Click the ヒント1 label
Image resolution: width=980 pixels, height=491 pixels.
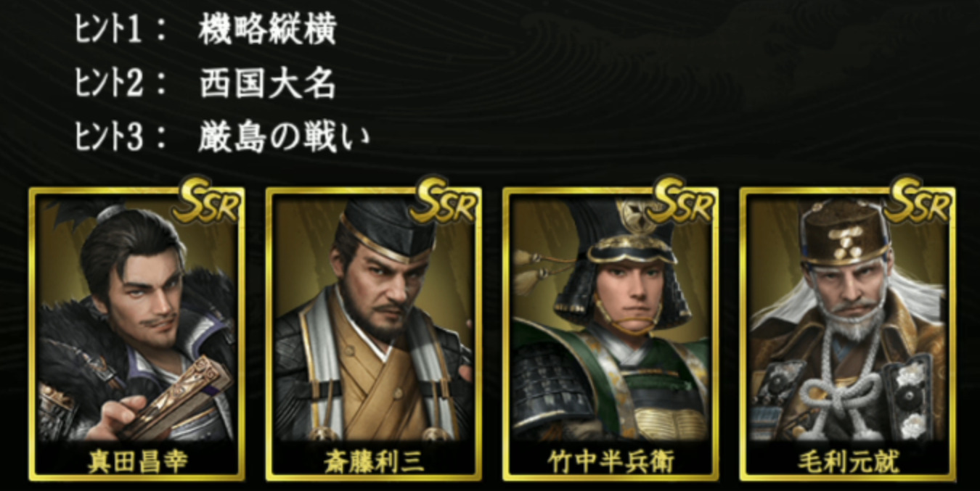click(x=109, y=30)
